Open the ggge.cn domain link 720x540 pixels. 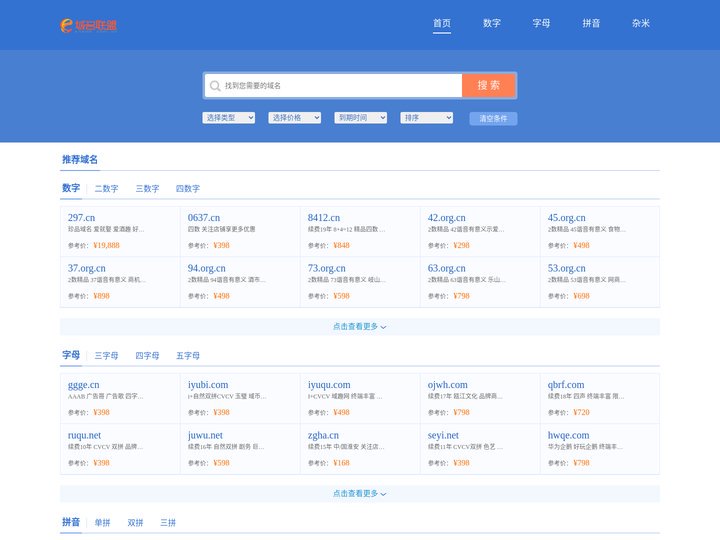pyautogui.click(x=84, y=385)
